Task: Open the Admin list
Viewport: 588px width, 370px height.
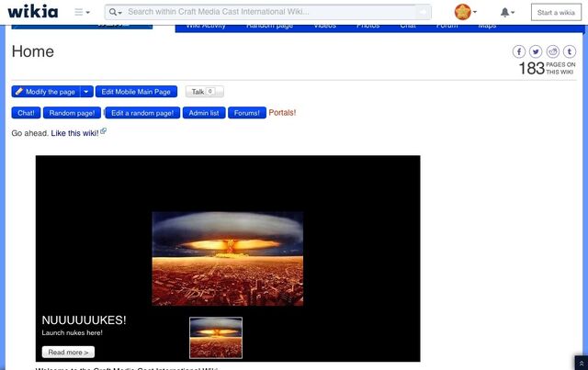Action: [x=204, y=113]
